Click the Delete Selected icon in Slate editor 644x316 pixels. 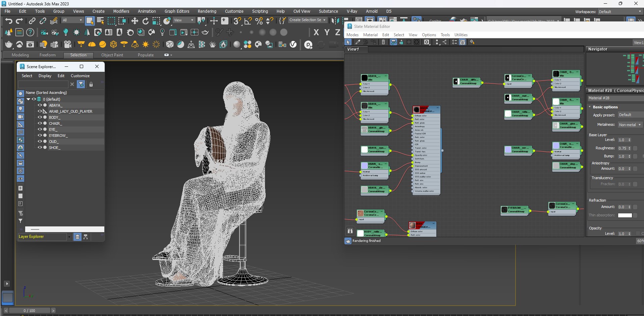coord(383,42)
